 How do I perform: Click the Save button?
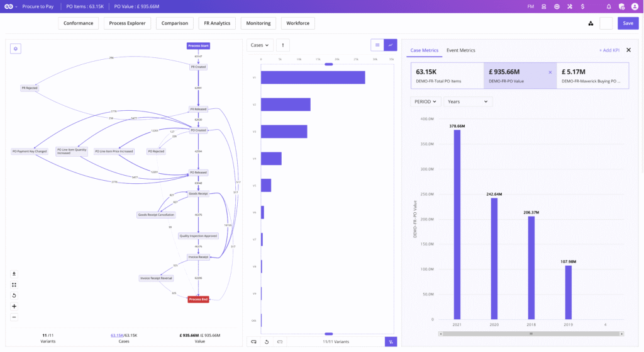(x=628, y=23)
